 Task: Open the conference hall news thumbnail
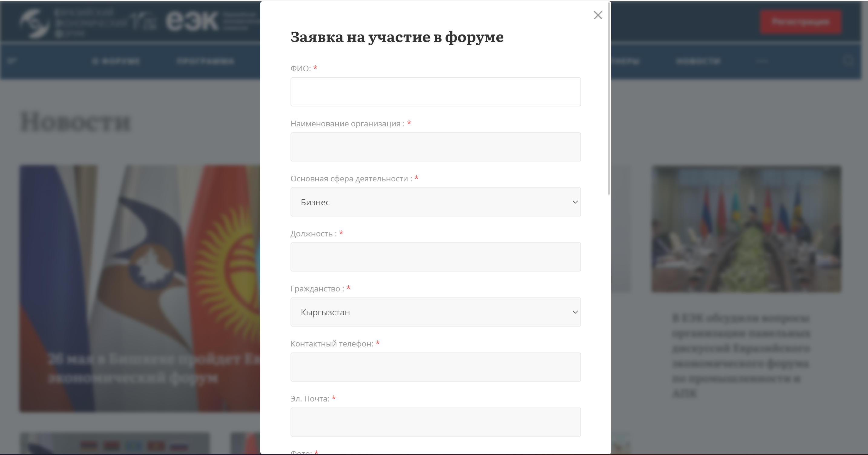(x=746, y=229)
